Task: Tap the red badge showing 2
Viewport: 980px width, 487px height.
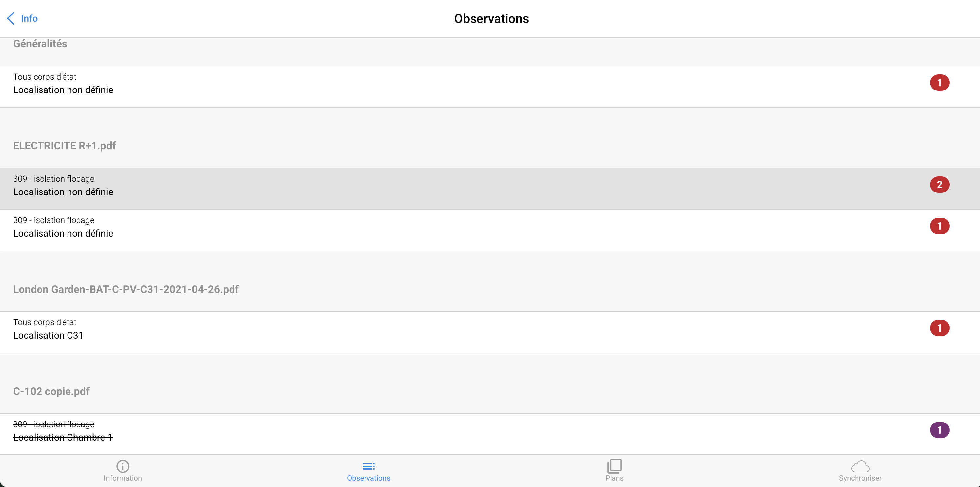Action: 939,185
